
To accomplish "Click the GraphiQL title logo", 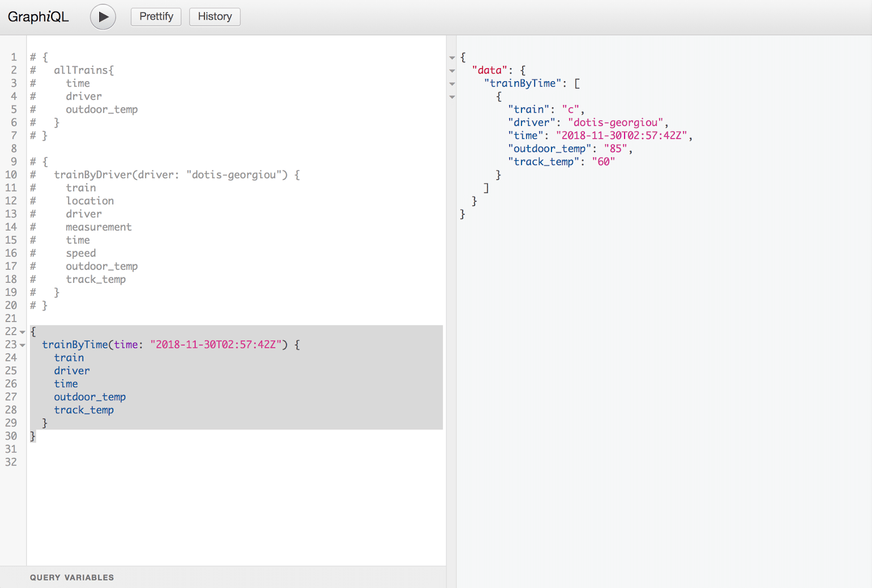I will click(x=38, y=17).
